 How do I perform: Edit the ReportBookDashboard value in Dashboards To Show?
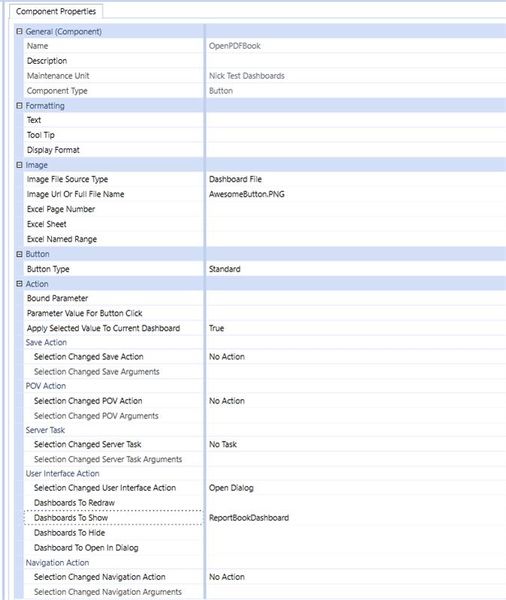click(x=356, y=518)
